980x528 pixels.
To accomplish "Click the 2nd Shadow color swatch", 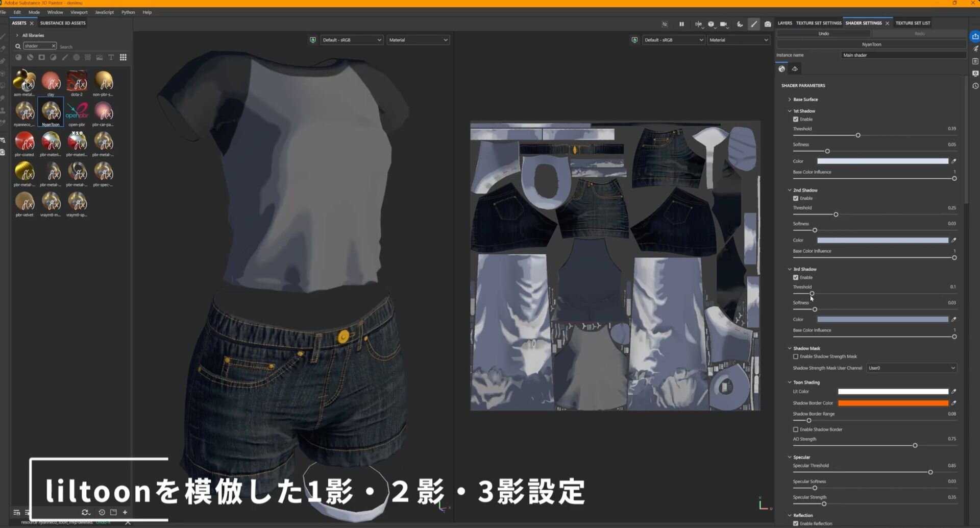I will (883, 241).
